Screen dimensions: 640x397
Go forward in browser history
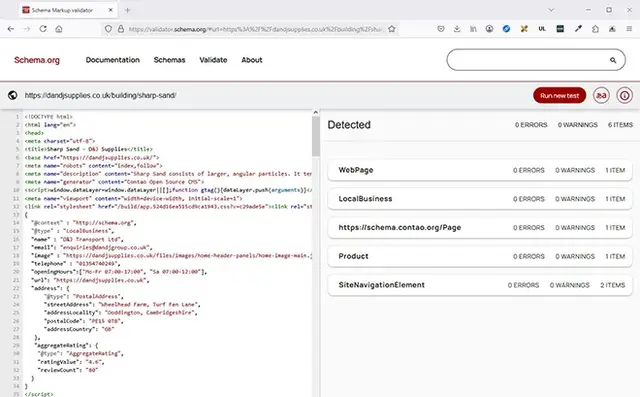pyautogui.click(x=27, y=29)
